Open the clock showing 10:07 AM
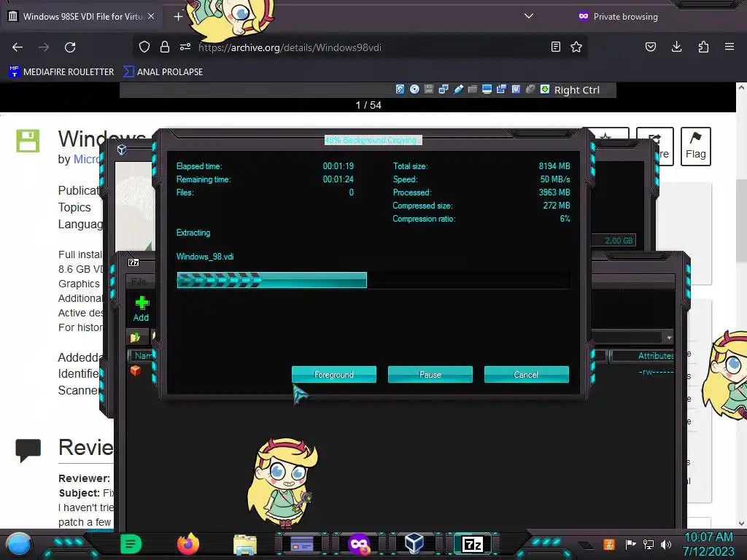 click(x=708, y=544)
